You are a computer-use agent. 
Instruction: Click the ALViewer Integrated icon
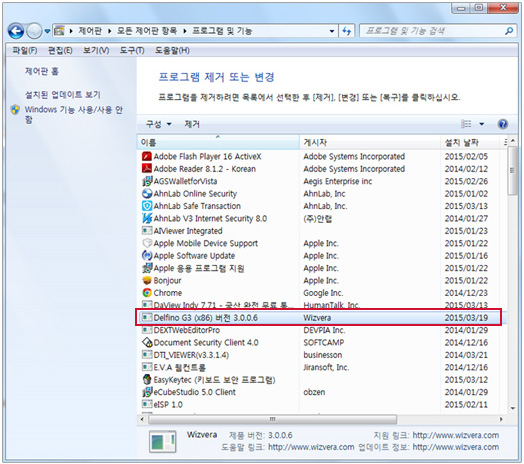coord(147,231)
